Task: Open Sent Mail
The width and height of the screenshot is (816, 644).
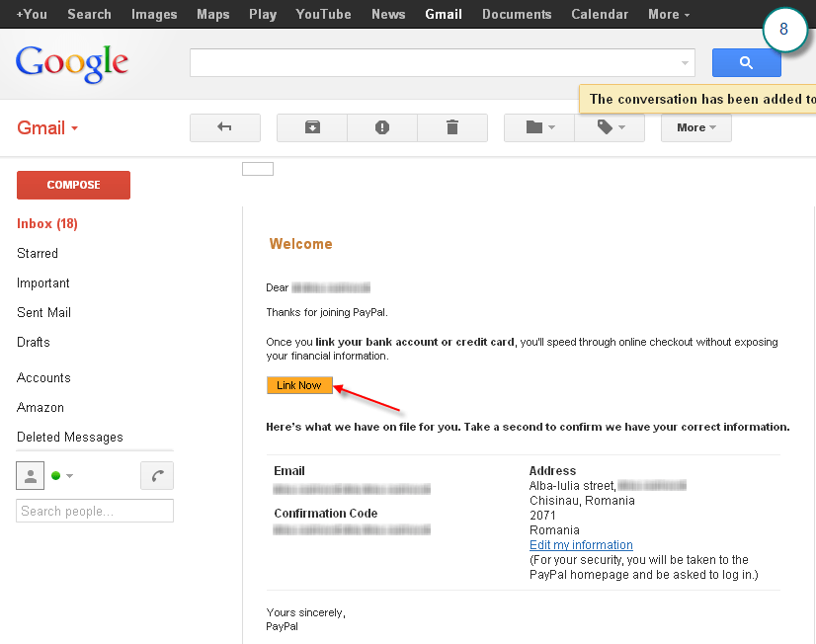Action: coord(43,313)
